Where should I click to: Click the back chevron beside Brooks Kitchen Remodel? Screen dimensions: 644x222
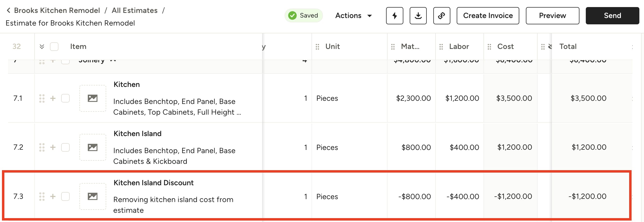[x=8, y=10]
